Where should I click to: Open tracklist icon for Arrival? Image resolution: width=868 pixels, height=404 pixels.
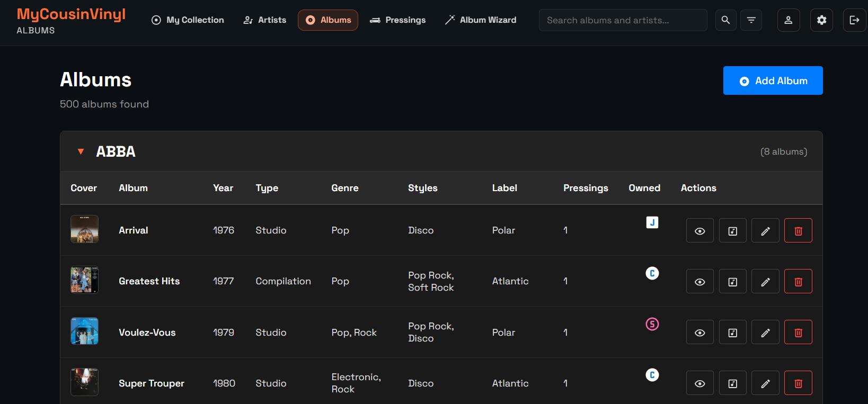[x=733, y=230]
